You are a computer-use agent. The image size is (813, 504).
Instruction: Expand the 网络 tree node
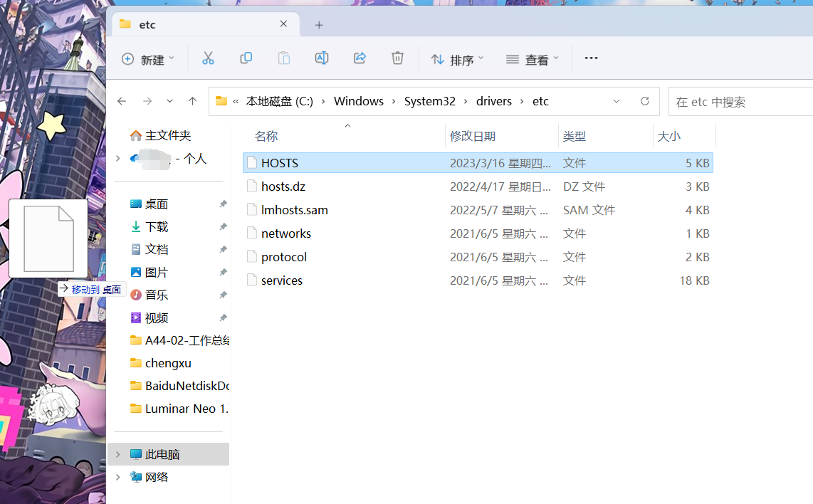(118, 477)
